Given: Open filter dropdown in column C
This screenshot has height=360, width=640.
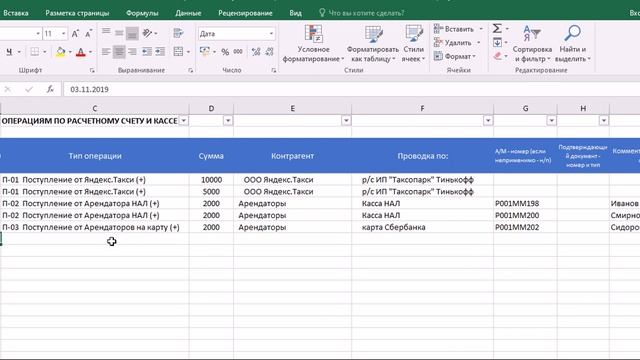Looking at the screenshot, I should [184, 121].
